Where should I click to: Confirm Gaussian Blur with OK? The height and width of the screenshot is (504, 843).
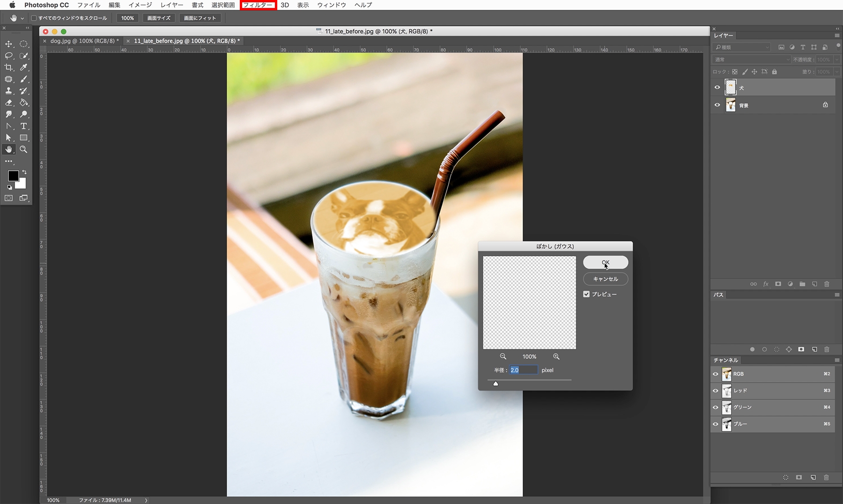606,262
